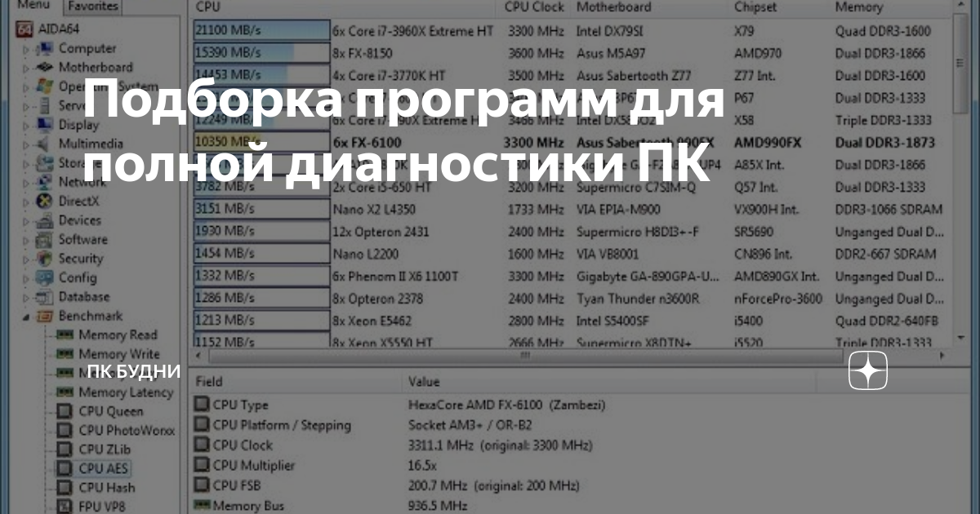Expand the Software tree node
The image size is (980, 514).
tap(26, 240)
